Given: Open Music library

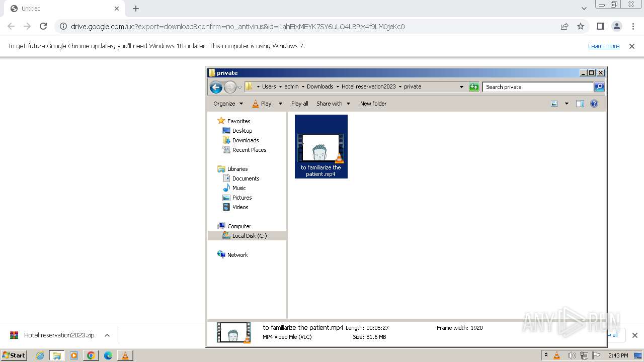Looking at the screenshot, I should coord(239,188).
